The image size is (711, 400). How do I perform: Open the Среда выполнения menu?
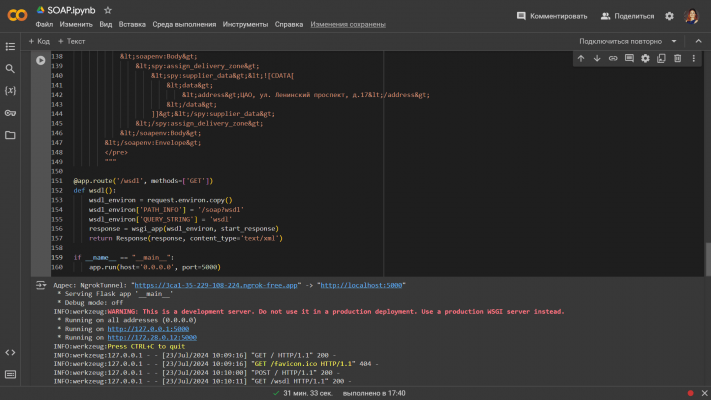pyautogui.click(x=185, y=24)
